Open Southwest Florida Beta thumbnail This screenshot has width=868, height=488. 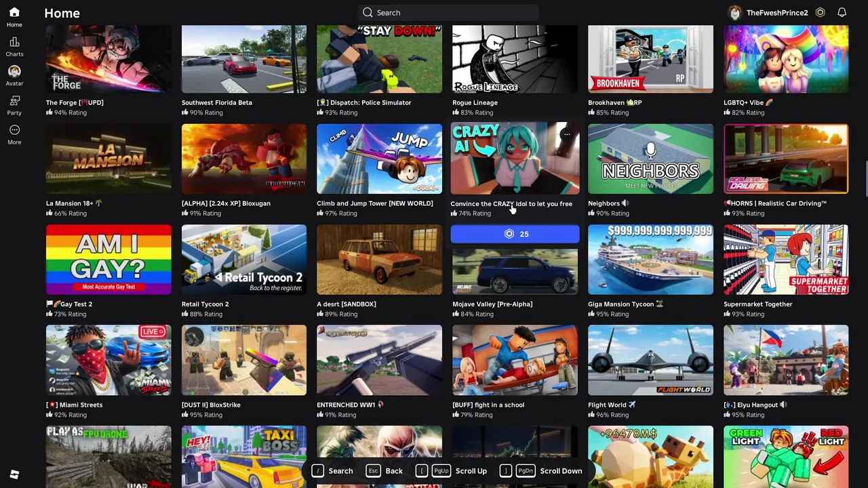(244, 59)
